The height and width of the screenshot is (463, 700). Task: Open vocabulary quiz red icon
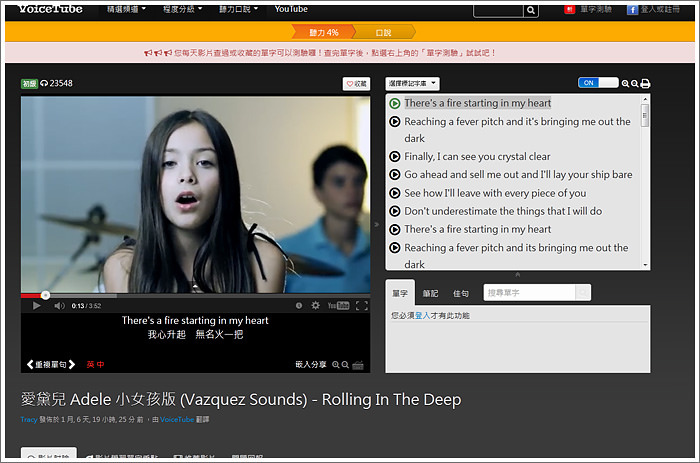point(569,9)
